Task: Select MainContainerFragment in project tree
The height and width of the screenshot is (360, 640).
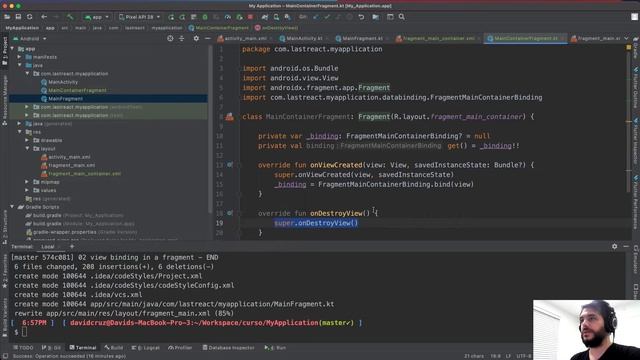Action: point(74,90)
